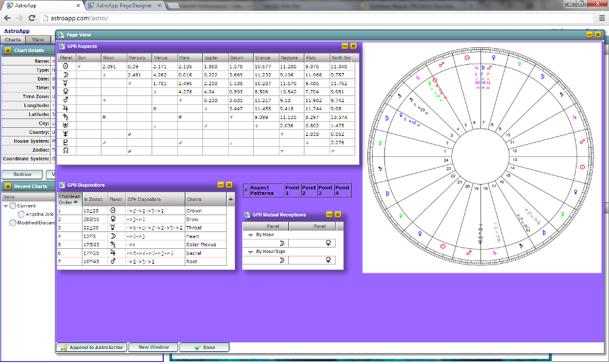Switch to AstroApp: Page Designer browser tab

122,5
